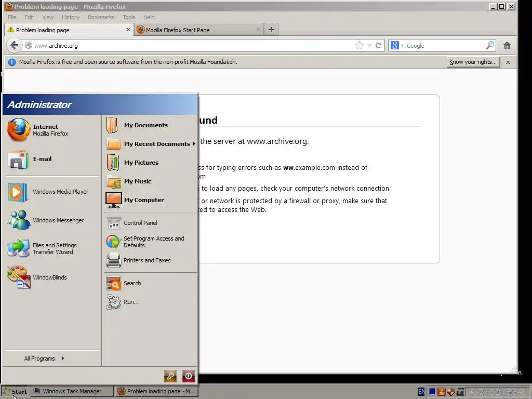Image resolution: width=532 pixels, height=399 pixels.
Task: Open My Pictures folder
Action: 150,163
